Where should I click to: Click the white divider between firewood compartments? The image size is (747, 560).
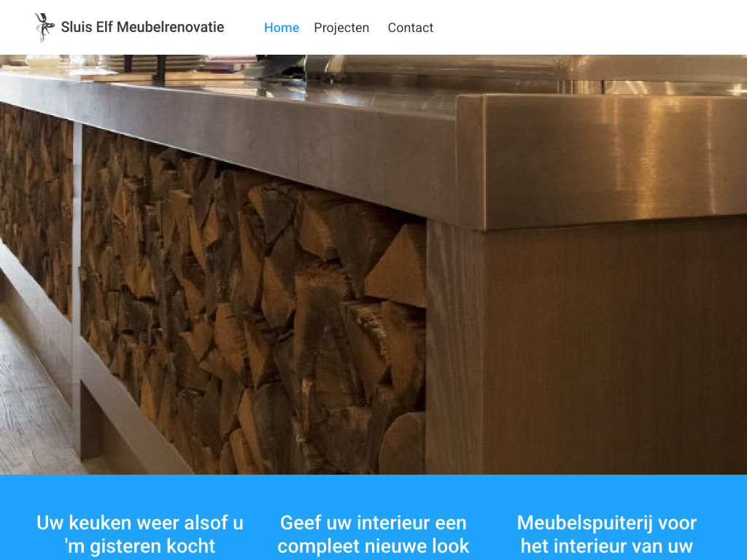(77, 286)
